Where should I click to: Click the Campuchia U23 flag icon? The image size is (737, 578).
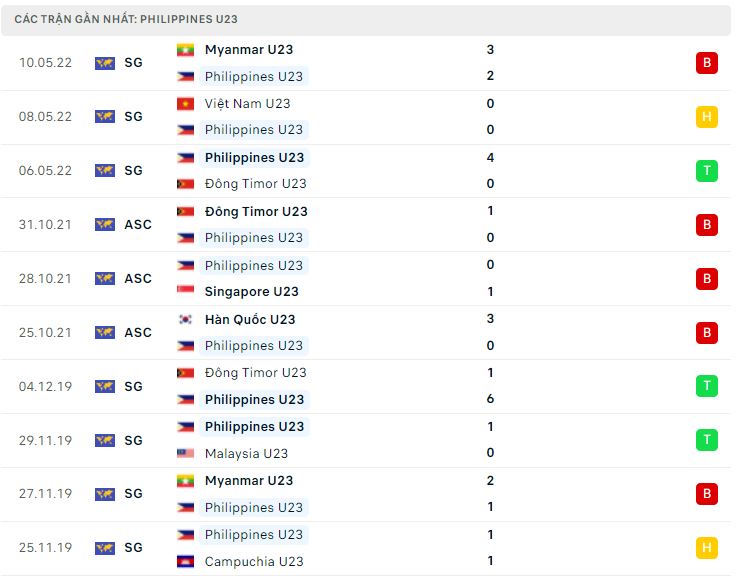[x=185, y=561]
